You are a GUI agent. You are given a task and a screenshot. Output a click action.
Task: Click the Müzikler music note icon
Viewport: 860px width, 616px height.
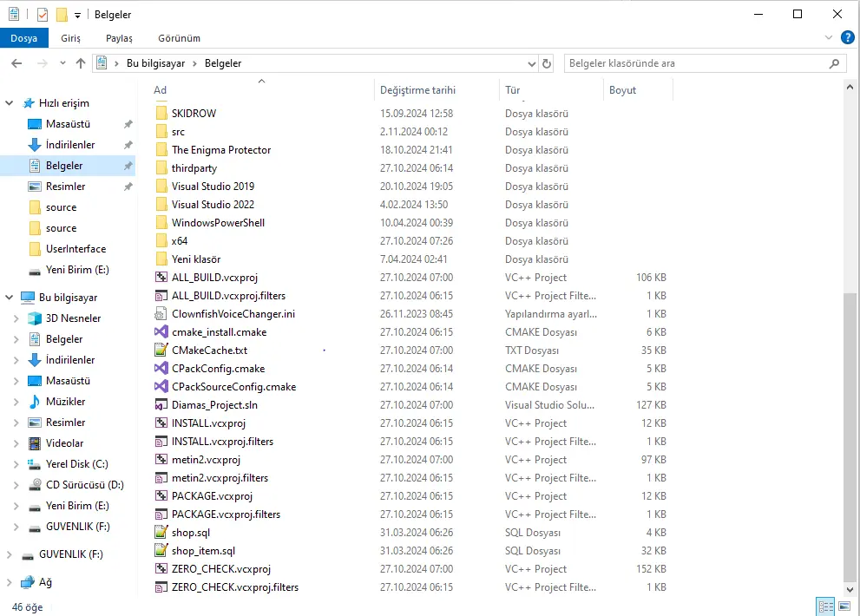pos(35,402)
